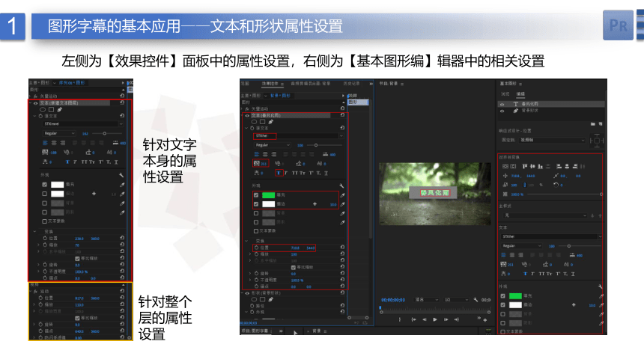Click new group folder icon in Essential Graphics
The image size is (644, 362).
point(593,123)
